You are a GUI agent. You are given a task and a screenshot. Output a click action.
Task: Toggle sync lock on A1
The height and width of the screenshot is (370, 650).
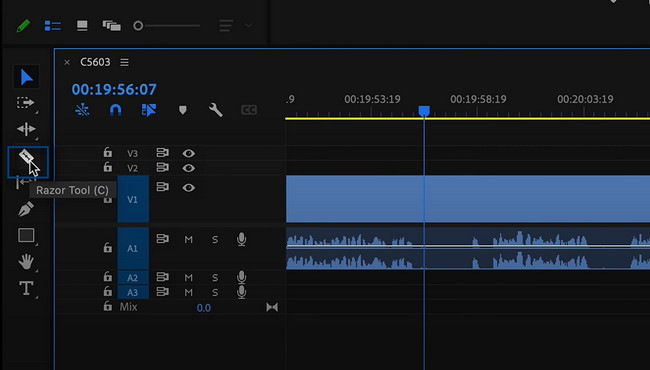(162, 239)
